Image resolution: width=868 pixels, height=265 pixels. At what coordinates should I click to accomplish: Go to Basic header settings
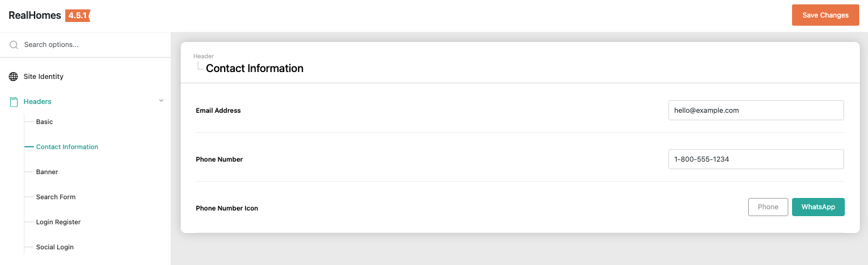pos(45,122)
